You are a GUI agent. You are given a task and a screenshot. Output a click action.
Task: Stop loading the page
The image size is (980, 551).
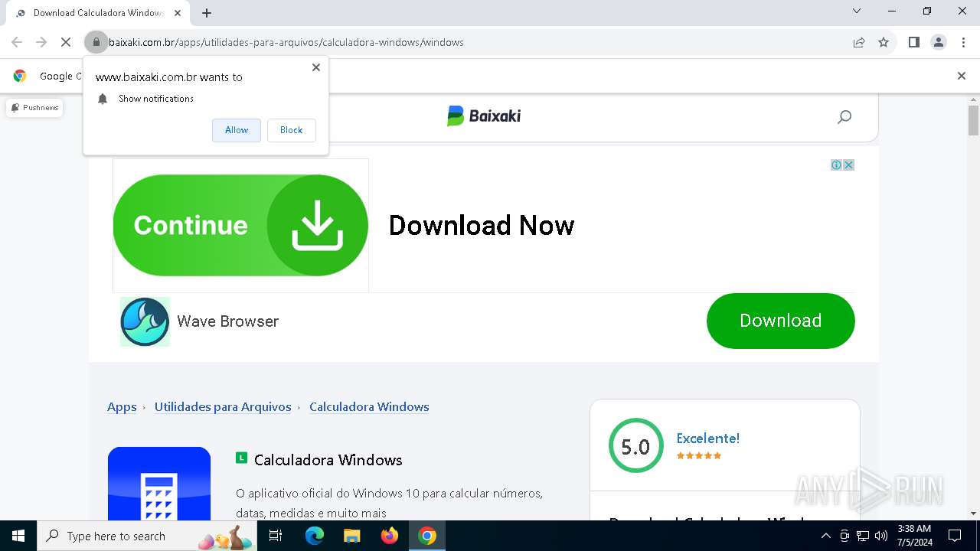[66, 42]
